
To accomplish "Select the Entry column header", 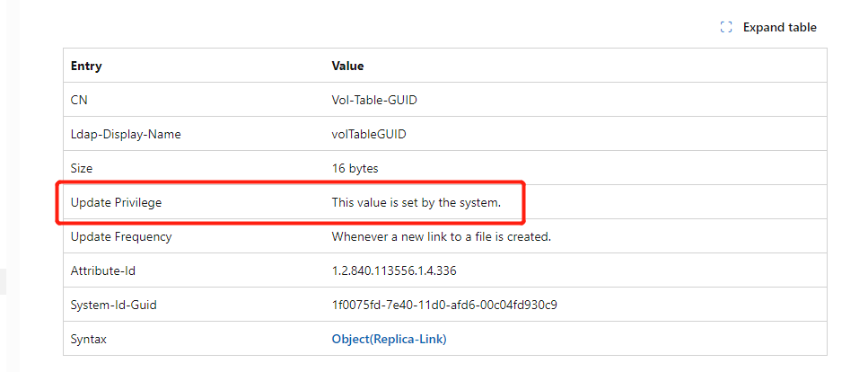I will 86,66.
